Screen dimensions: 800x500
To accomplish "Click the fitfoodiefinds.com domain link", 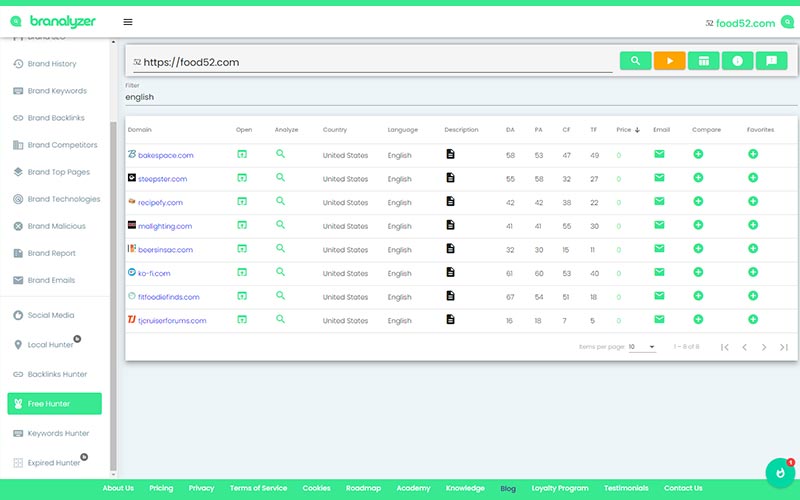I will [168, 297].
